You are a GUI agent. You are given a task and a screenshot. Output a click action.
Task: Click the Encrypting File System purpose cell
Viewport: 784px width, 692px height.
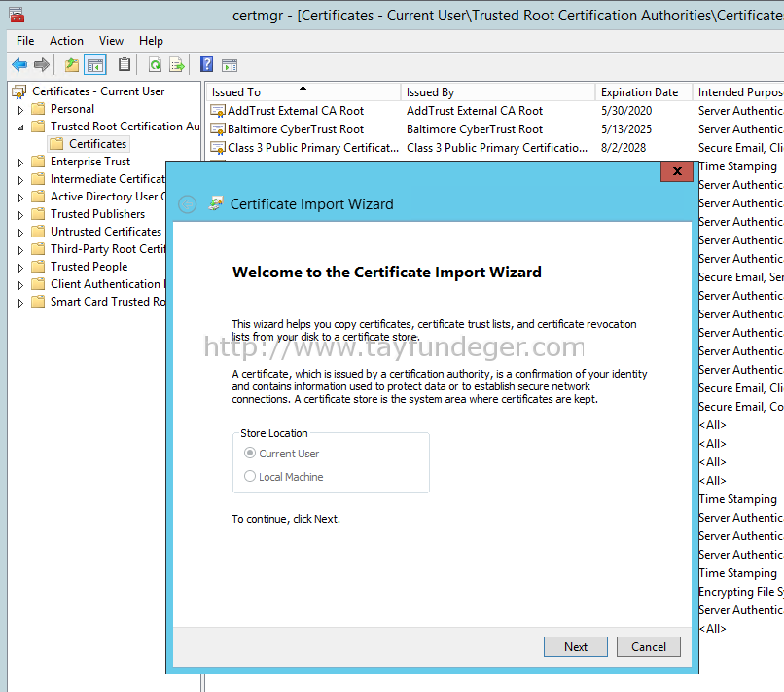point(741,592)
